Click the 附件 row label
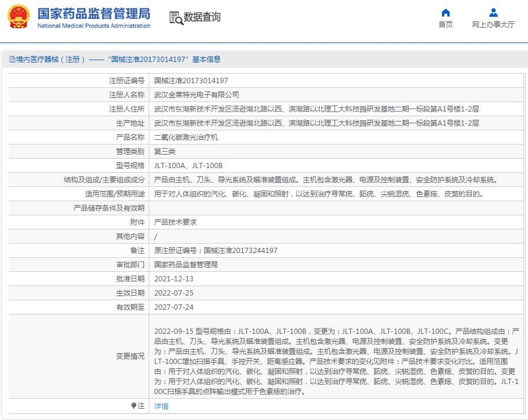 tap(137, 222)
